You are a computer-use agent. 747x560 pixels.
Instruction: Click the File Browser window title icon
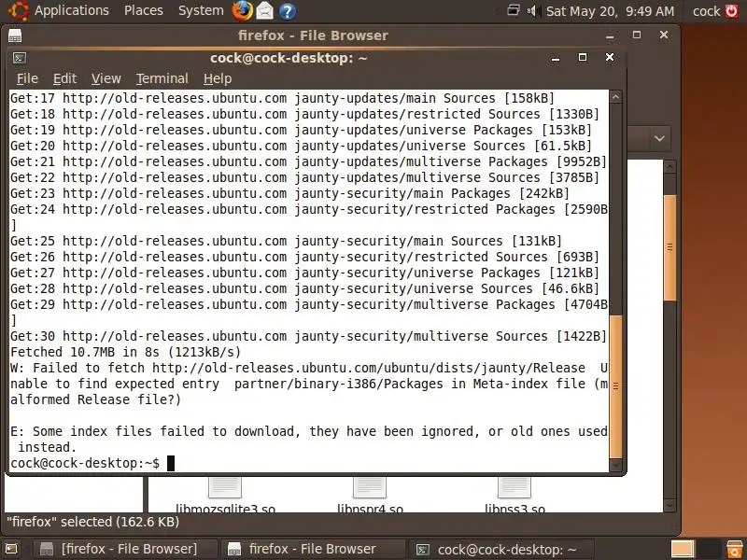tap(15, 35)
